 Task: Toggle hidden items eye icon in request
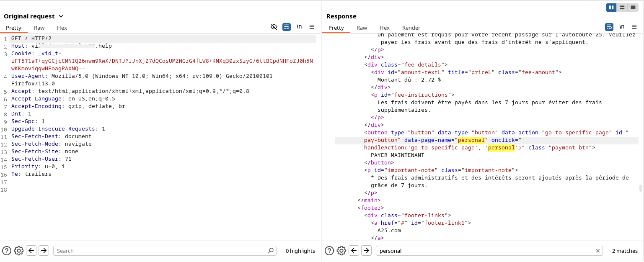point(274,27)
